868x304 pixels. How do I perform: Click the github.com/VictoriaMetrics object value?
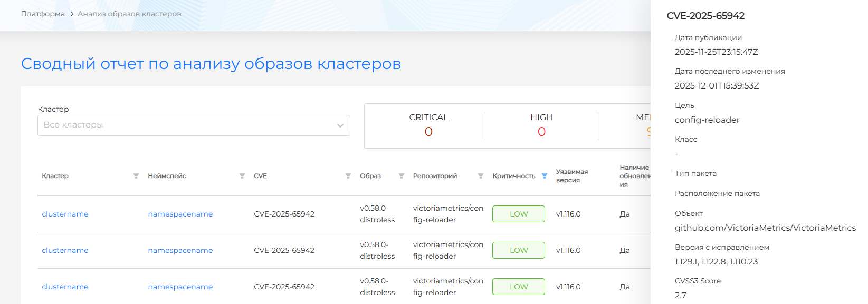click(765, 228)
